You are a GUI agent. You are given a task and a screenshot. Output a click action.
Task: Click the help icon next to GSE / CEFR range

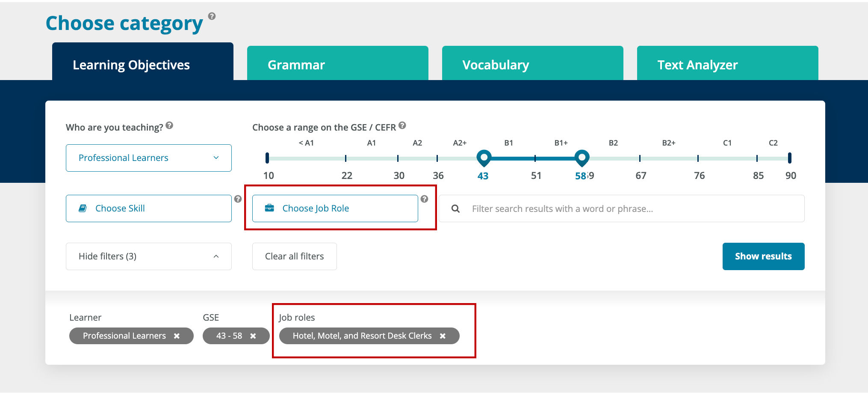[402, 125]
